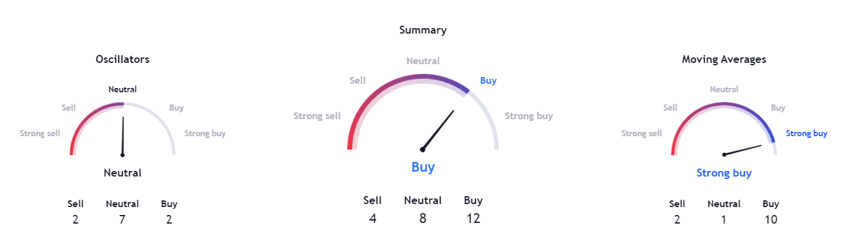
Task: Click the Strong sell label on Summary gauge
Action: click(x=317, y=115)
